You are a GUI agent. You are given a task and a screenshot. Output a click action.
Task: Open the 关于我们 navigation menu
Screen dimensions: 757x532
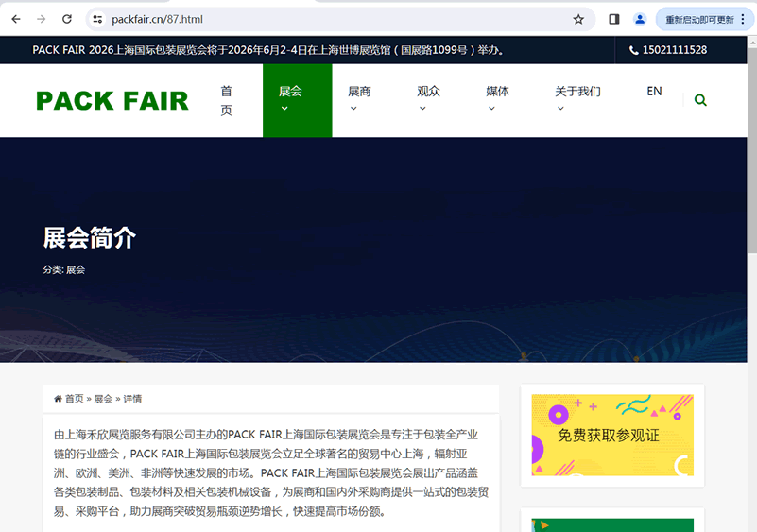[576, 93]
